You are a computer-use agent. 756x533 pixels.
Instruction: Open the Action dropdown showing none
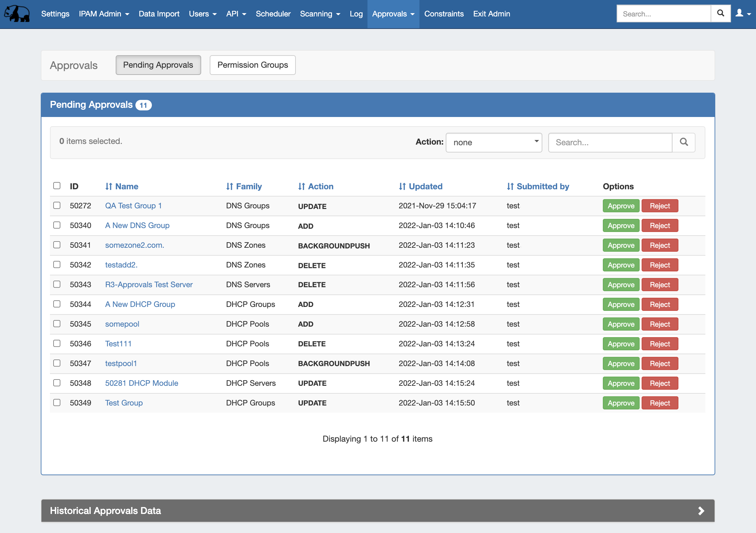(494, 142)
